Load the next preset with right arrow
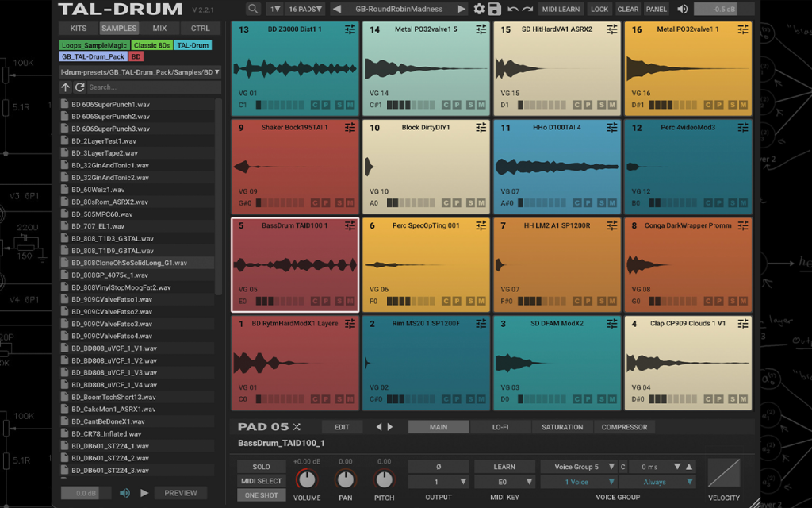Image resolution: width=812 pixels, height=508 pixels. click(x=461, y=9)
